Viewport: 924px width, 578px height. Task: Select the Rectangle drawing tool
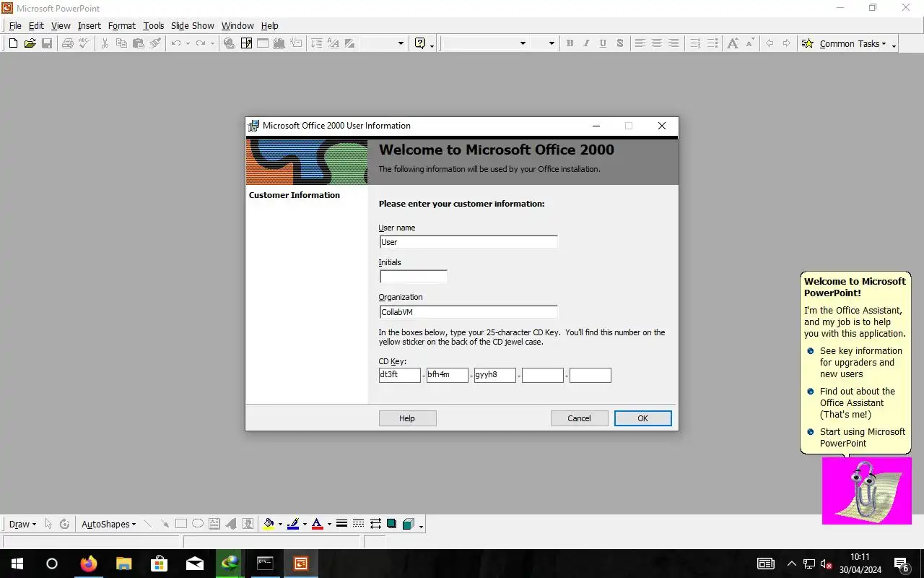(x=181, y=524)
